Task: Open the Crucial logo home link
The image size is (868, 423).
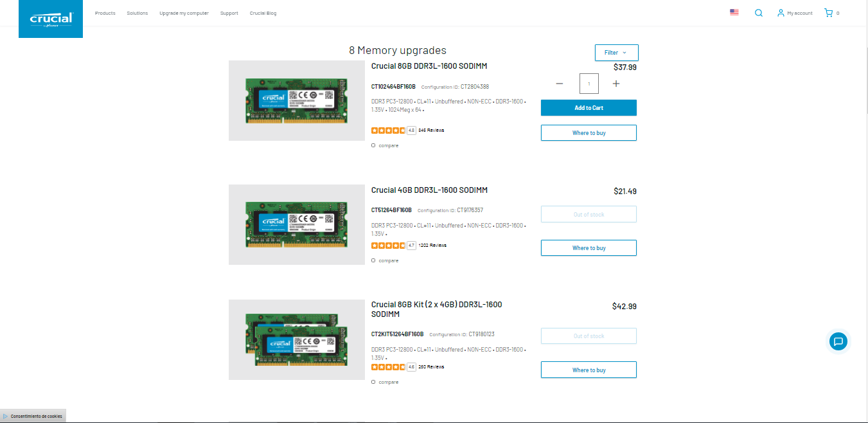Action: tap(51, 19)
